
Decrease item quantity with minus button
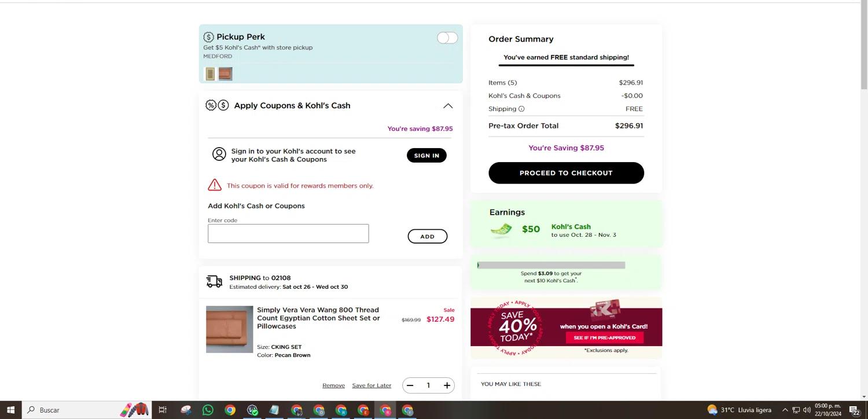pyautogui.click(x=410, y=385)
